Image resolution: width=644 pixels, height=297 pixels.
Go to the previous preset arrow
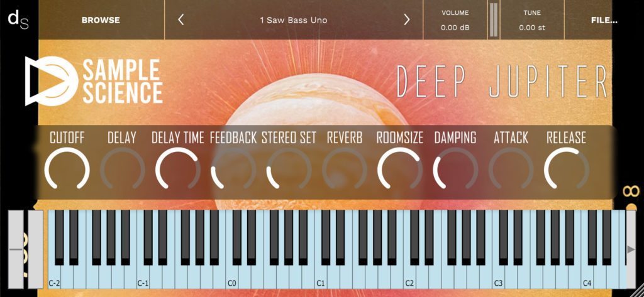[x=180, y=19]
